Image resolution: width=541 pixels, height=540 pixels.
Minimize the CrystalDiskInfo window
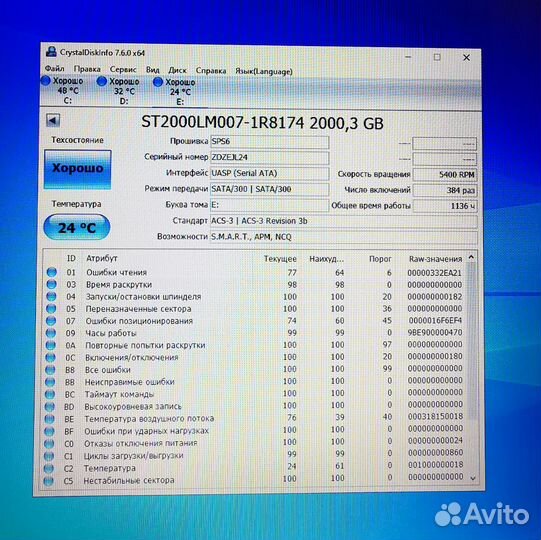[408, 57]
